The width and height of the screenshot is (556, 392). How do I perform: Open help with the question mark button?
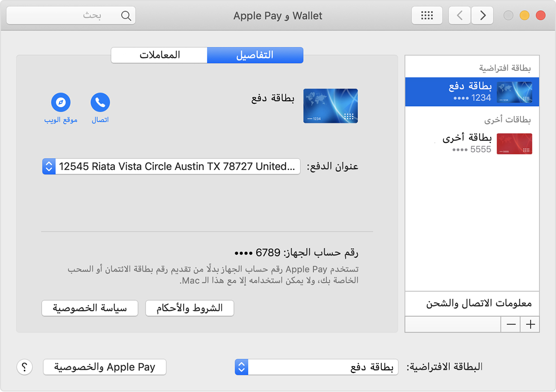click(25, 367)
